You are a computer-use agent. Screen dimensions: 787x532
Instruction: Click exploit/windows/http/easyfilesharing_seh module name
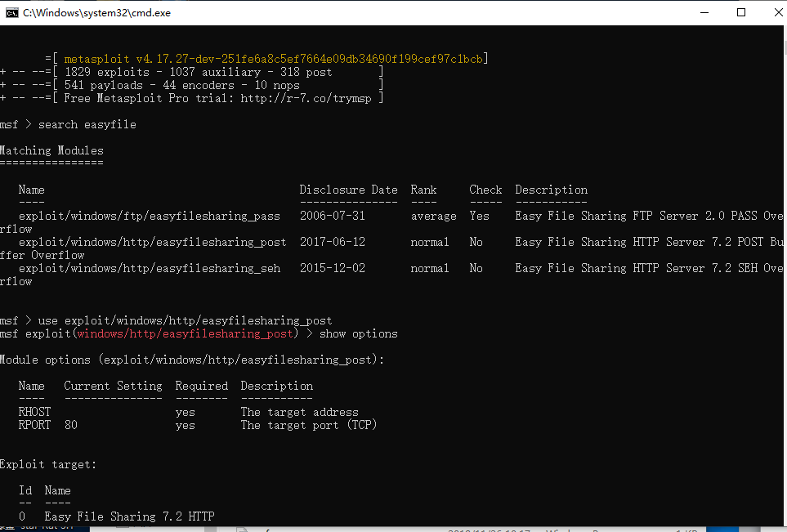149,268
